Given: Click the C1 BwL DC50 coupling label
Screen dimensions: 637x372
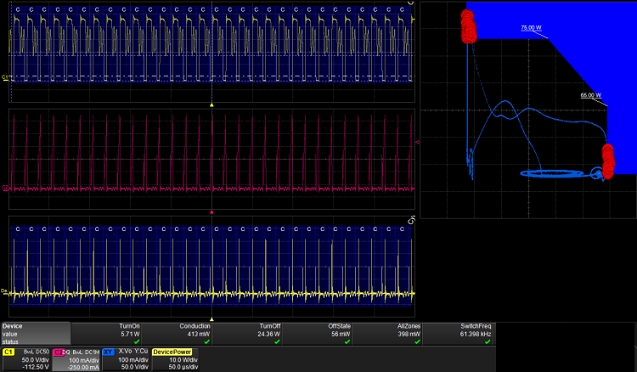Looking at the screenshot, I should tap(36, 352).
